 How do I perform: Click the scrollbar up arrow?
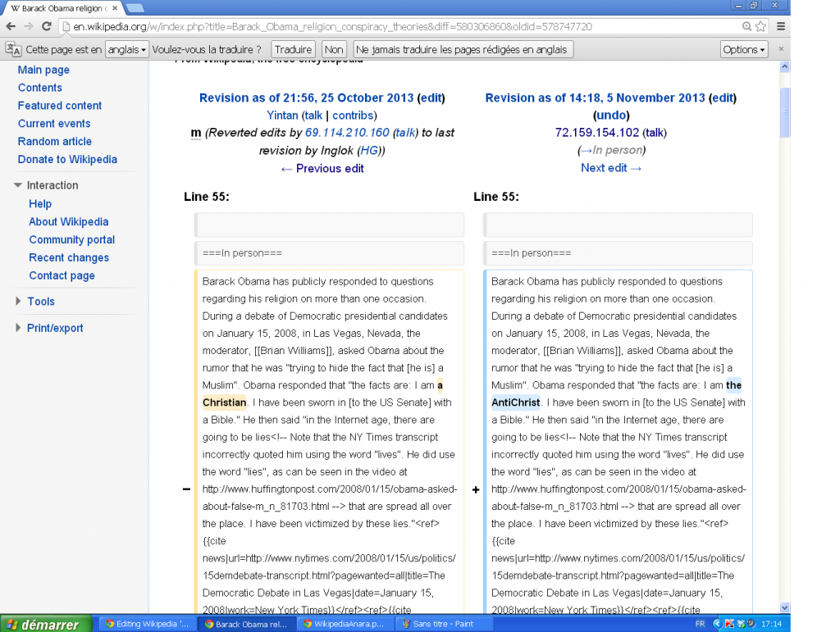tap(785, 67)
